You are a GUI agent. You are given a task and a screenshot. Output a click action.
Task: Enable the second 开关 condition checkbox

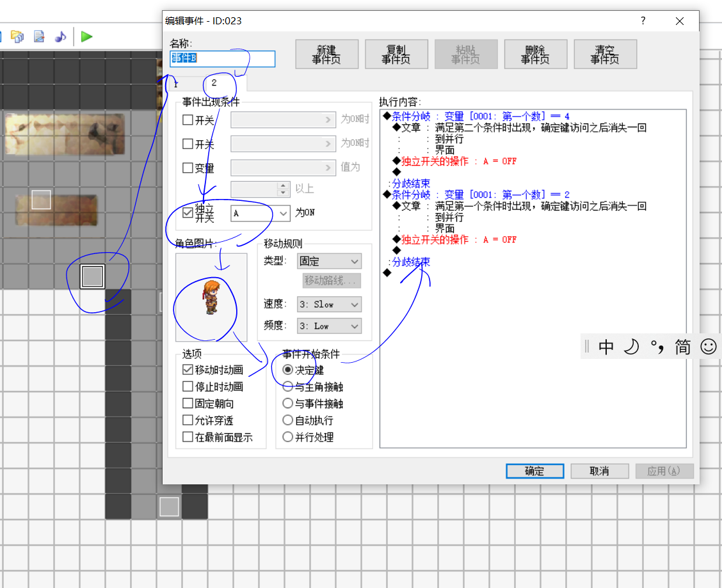[x=188, y=144]
